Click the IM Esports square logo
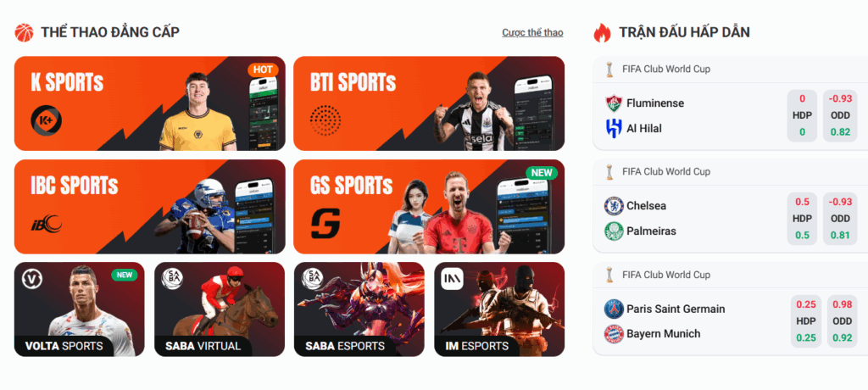This screenshot has height=390, width=868. point(451,279)
